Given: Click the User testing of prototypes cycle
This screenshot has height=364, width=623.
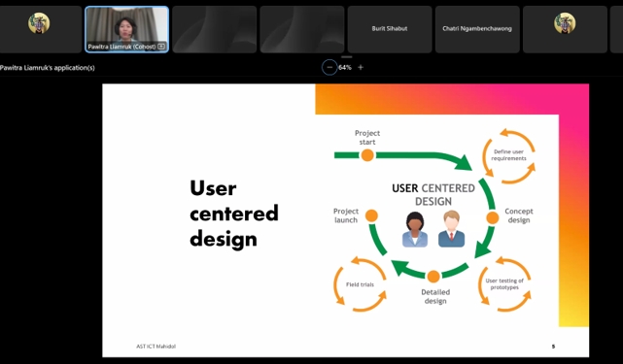Looking at the screenshot, I should [x=504, y=283].
